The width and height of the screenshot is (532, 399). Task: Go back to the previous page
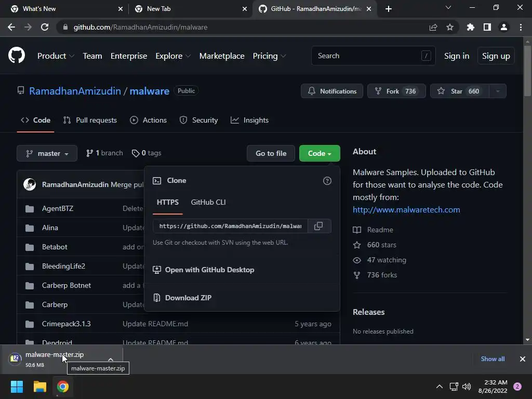(11, 27)
